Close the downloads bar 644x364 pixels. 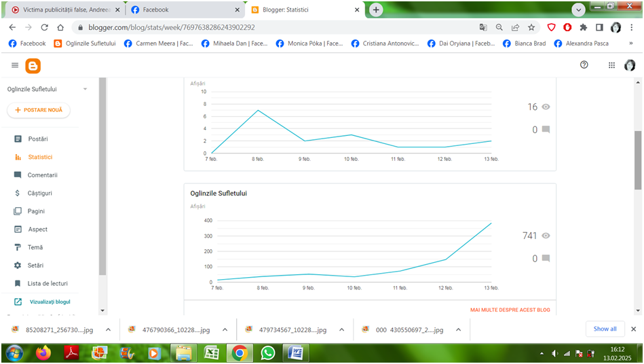pos(633,329)
